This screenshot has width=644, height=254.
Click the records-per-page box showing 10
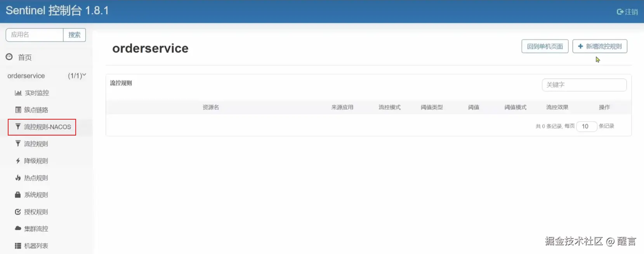pos(587,126)
